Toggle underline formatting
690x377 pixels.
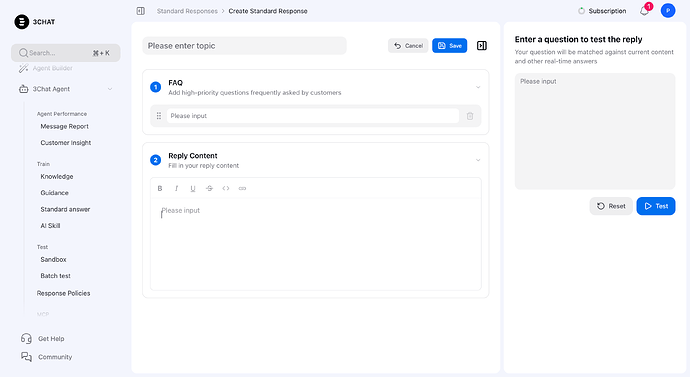click(193, 188)
